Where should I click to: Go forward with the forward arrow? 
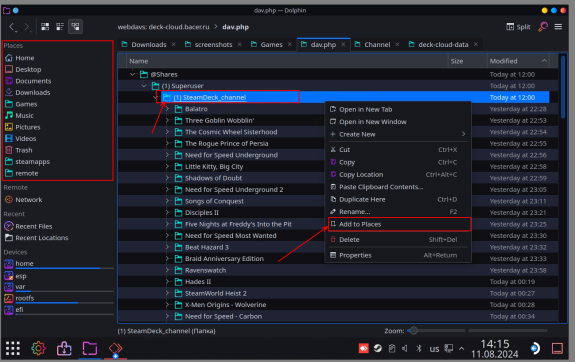coord(26,27)
